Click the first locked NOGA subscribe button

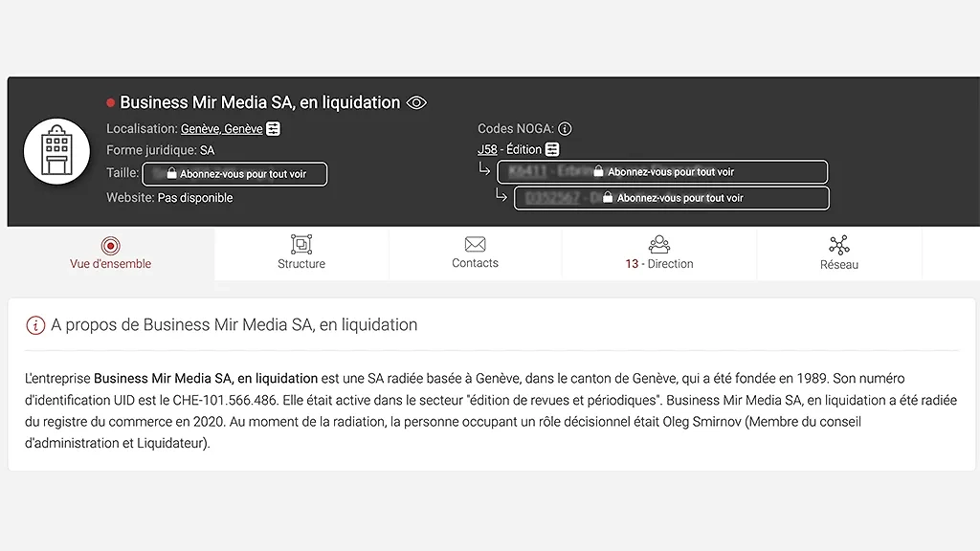tap(662, 172)
